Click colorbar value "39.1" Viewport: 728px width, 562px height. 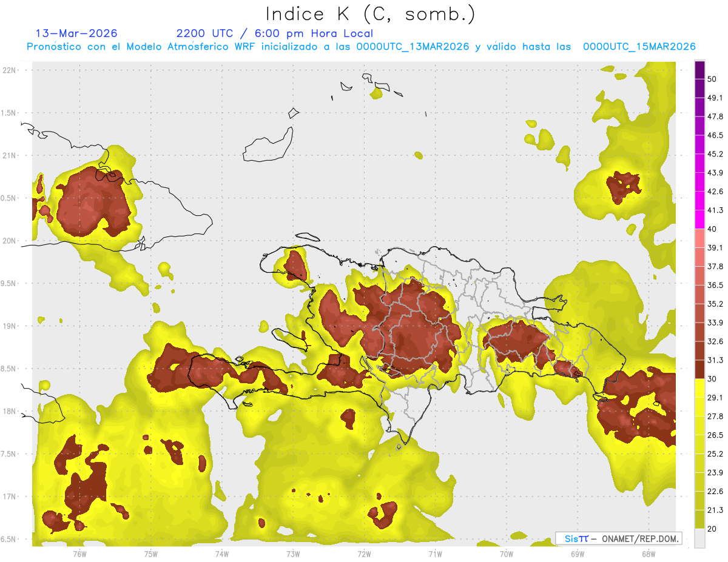[715, 248]
